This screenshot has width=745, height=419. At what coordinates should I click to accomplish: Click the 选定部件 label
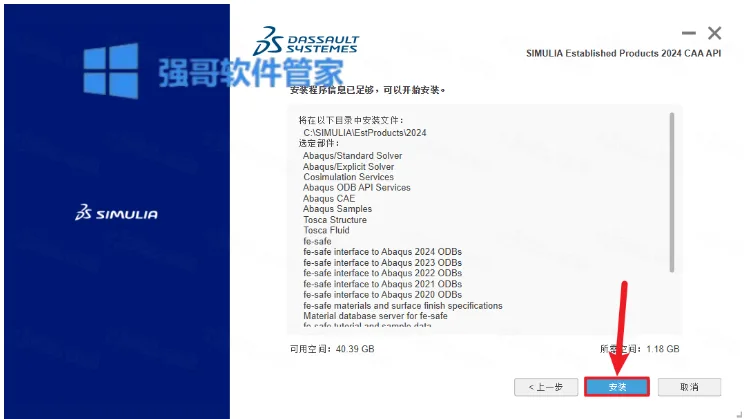pos(319,143)
